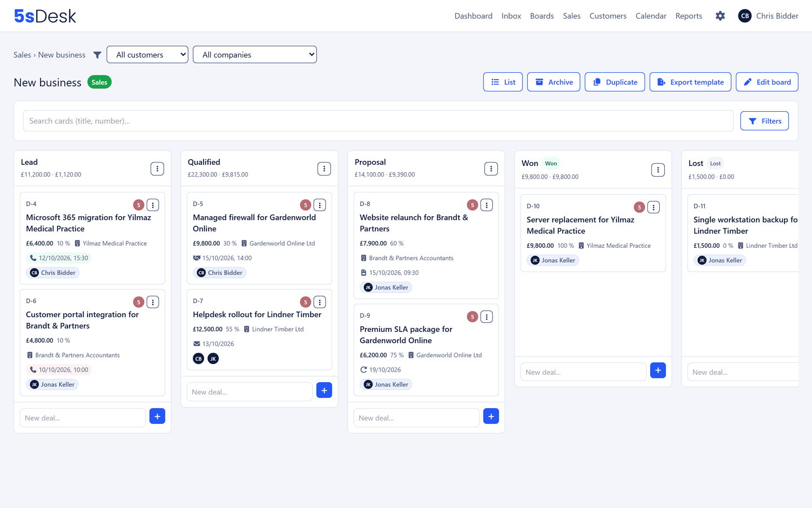This screenshot has width=812, height=508.
Task: Open Inbox from top navigation
Action: click(511, 16)
